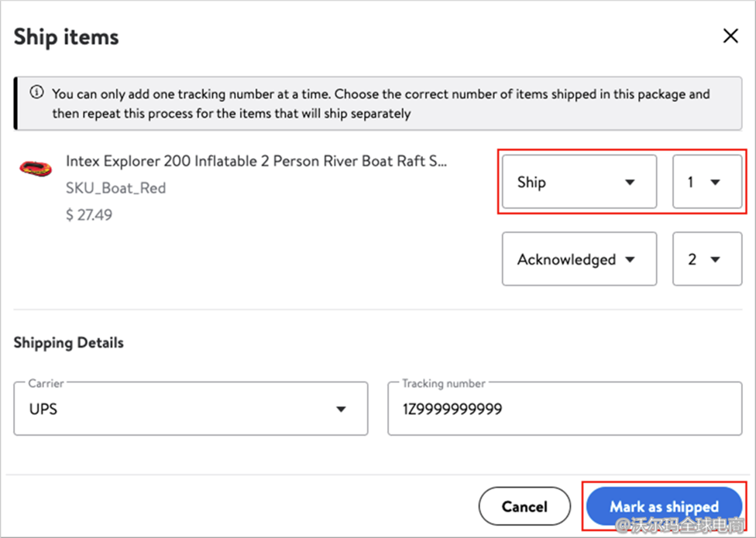The image size is (756, 538).
Task: Close the Ship items dialog
Action: (730, 36)
